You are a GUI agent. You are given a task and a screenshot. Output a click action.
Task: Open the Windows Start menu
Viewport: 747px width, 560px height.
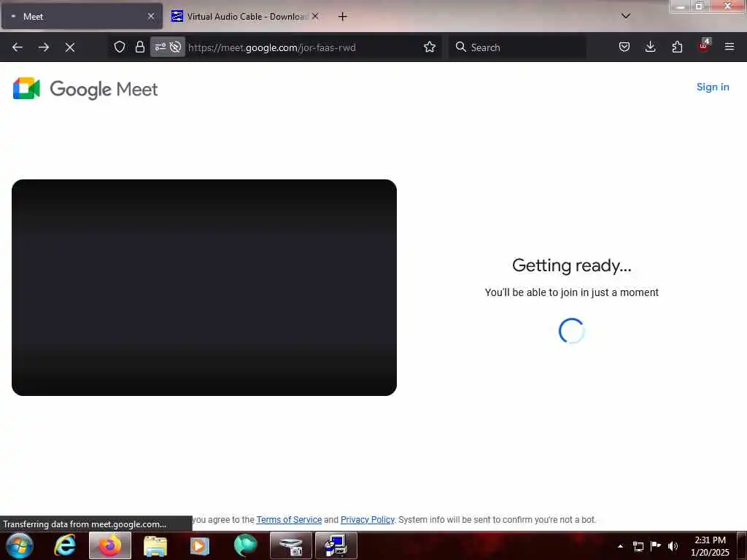[19, 545]
